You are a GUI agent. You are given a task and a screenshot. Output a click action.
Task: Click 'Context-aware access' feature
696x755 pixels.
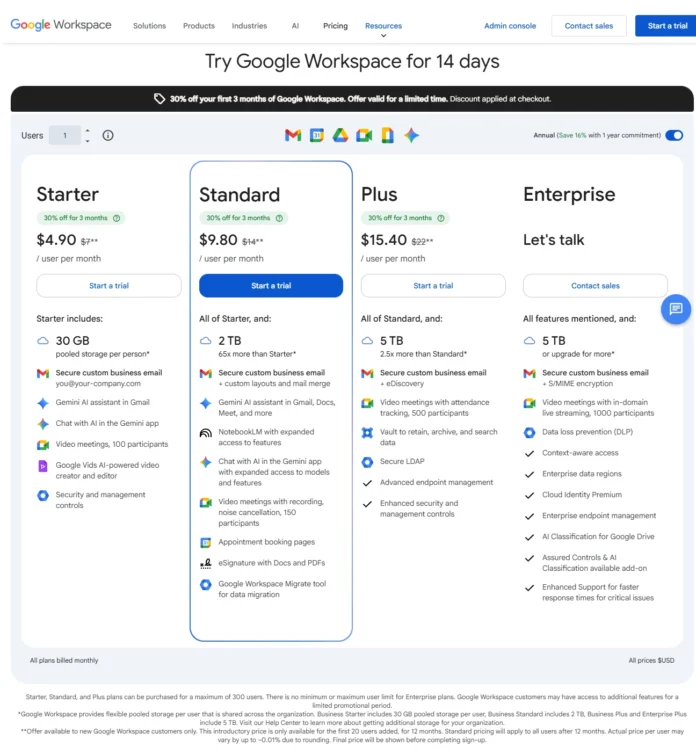point(580,453)
